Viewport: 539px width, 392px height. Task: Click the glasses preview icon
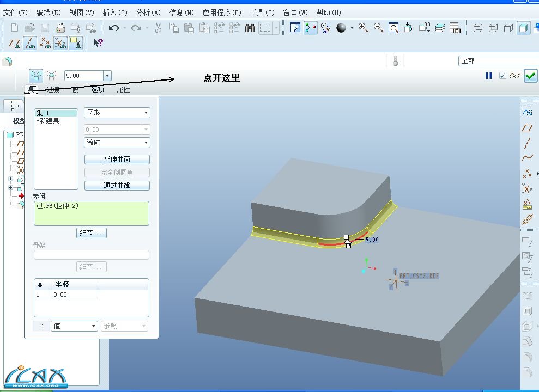coord(515,76)
